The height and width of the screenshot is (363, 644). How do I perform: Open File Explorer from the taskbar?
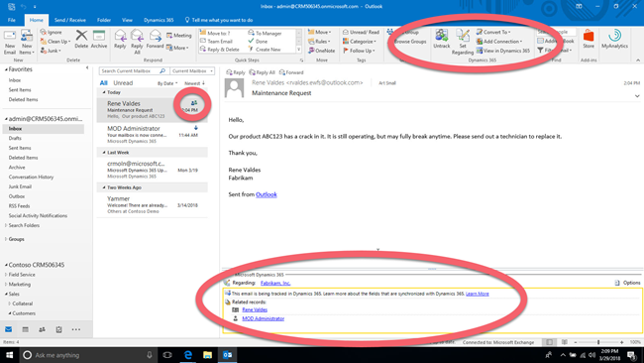tap(207, 355)
